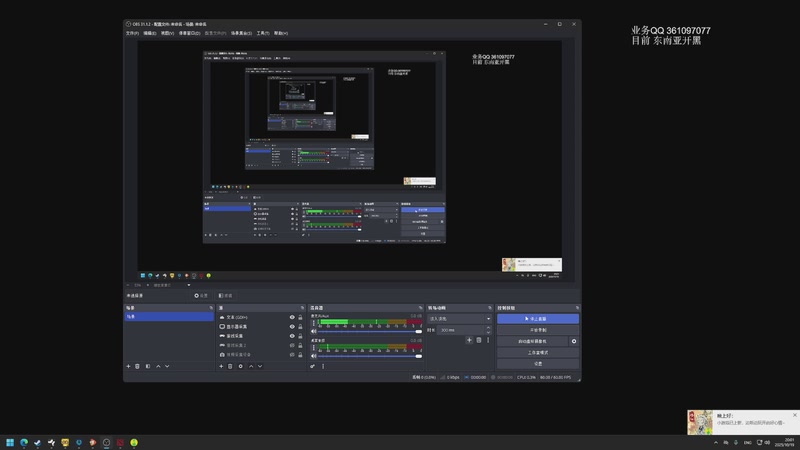The height and width of the screenshot is (450, 800).
Task: Remove the selected scene using trash icon
Action: coord(137,366)
